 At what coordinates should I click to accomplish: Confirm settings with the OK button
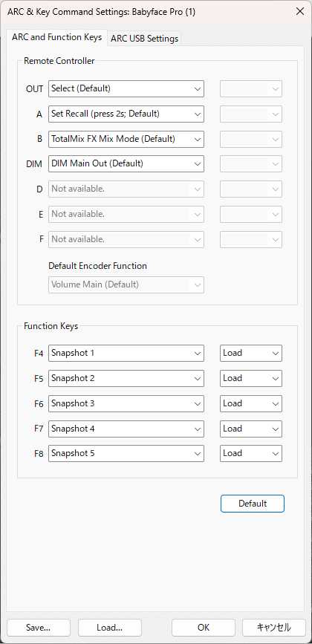tap(204, 628)
